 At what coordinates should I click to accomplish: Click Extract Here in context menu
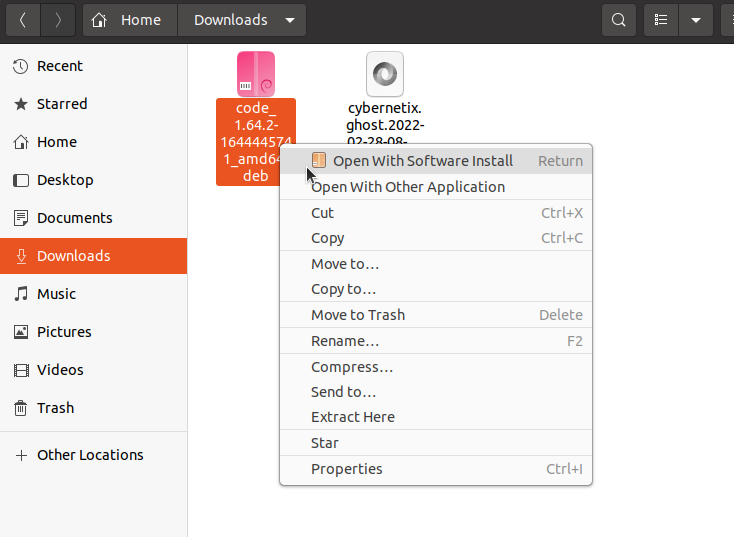tap(353, 417)
